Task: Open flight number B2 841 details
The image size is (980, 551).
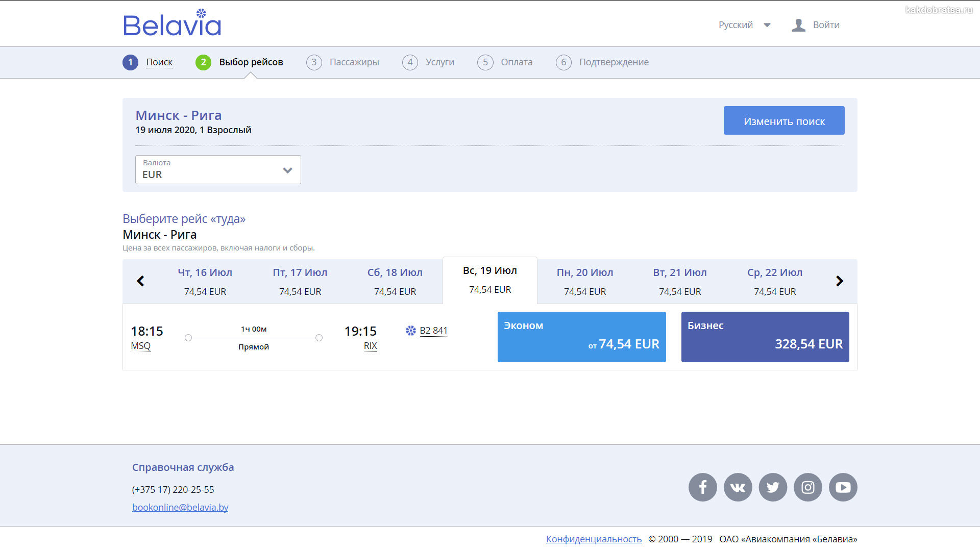Action: (x=433, y=331)
